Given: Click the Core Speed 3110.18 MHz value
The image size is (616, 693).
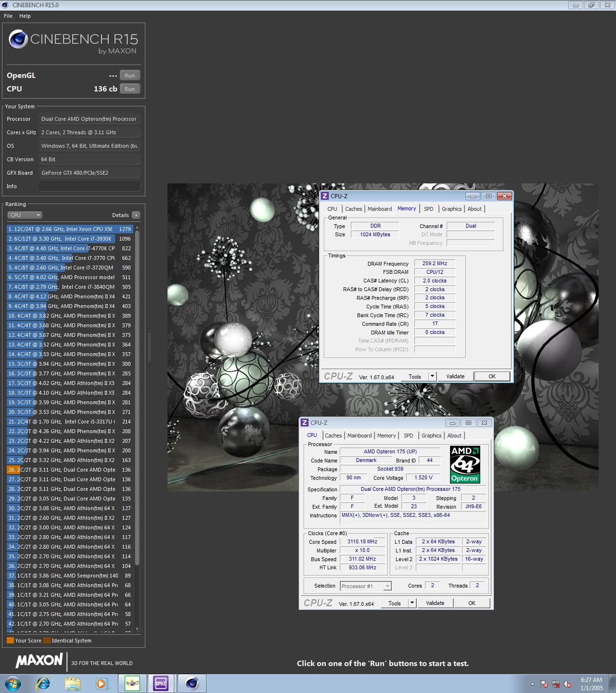Looking at the screenshot, I should pyautogui.click(x=362, y=542).
